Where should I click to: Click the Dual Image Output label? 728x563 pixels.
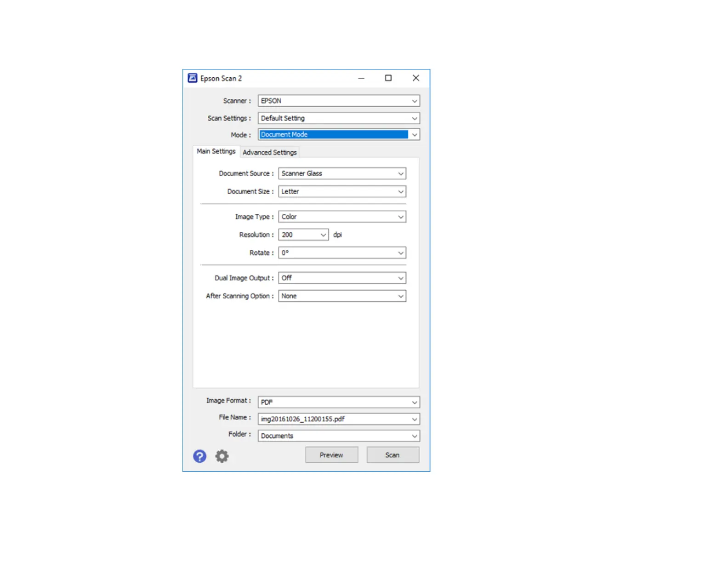244,278
